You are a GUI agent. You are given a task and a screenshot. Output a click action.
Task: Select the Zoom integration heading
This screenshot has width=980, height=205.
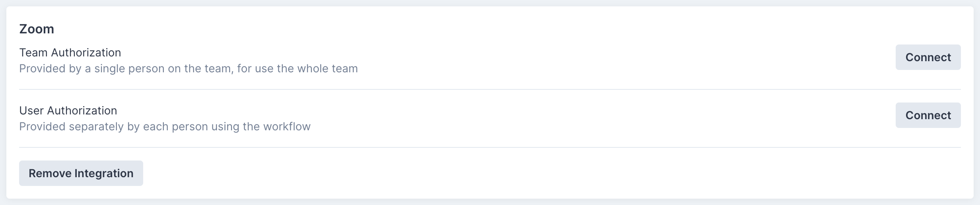coord(37,29)
